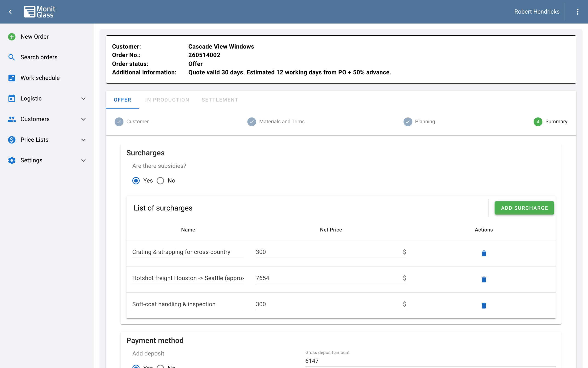Select Yes for subsidies

coord(136,181)
